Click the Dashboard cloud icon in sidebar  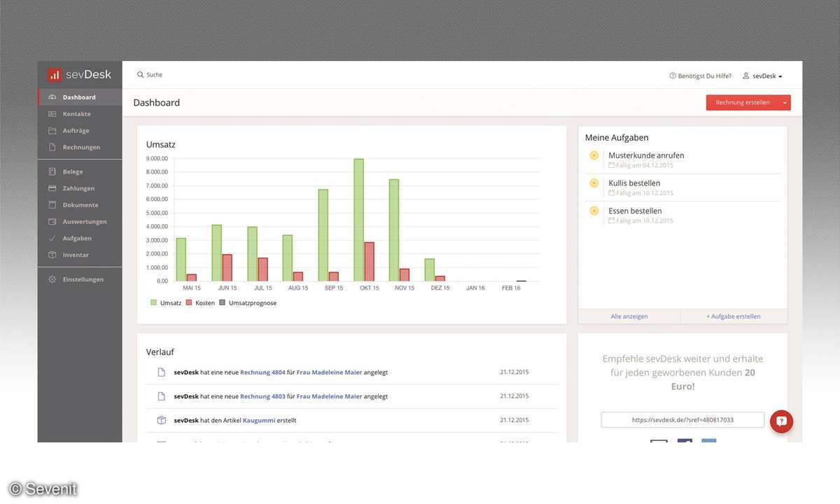click(52, 97)
